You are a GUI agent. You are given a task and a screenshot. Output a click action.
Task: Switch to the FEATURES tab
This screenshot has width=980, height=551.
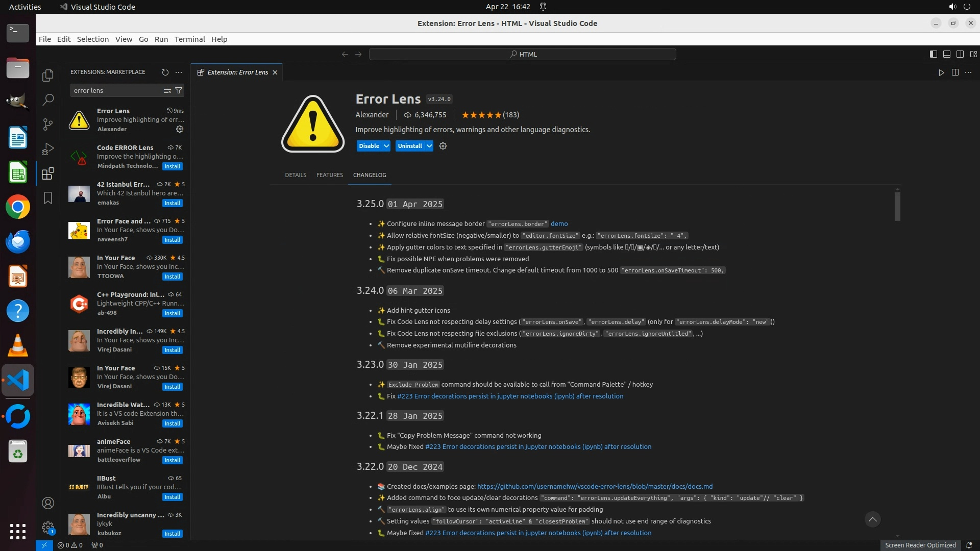[329, 175]
